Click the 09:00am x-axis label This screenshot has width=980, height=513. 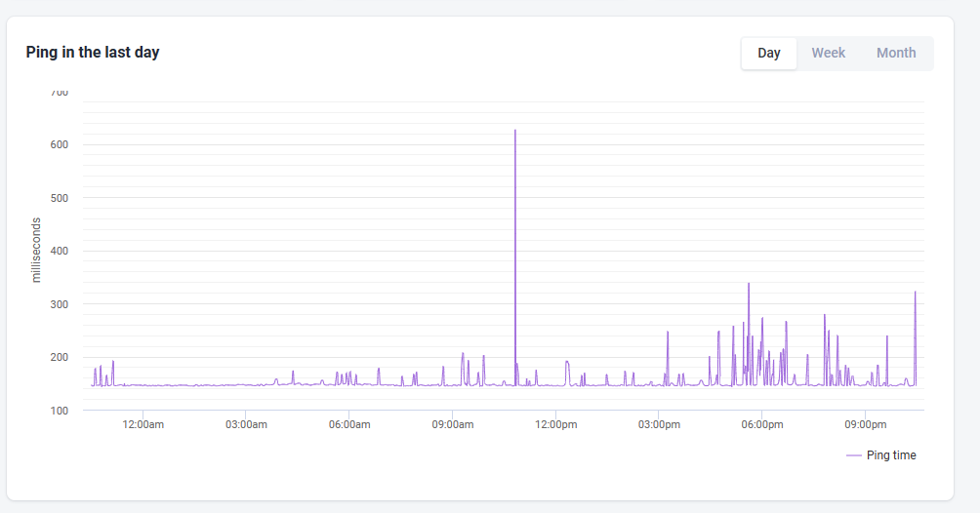453,425
